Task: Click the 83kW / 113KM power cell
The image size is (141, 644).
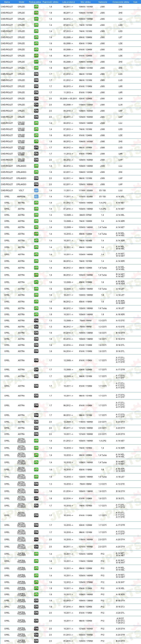Action: point(85,43)
